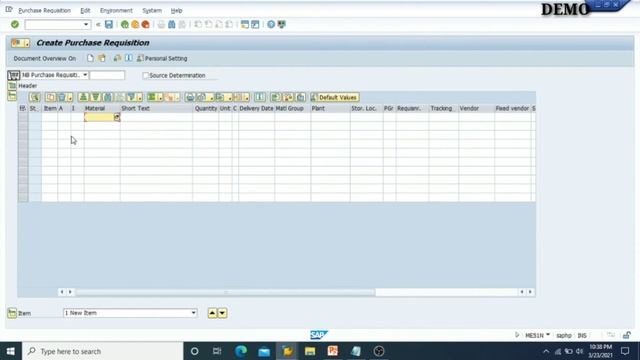Viewport: 640px width, 360px height.
Task: Click the horizontal scrollbar of the item grid
Action: click(x=225, y=292)
